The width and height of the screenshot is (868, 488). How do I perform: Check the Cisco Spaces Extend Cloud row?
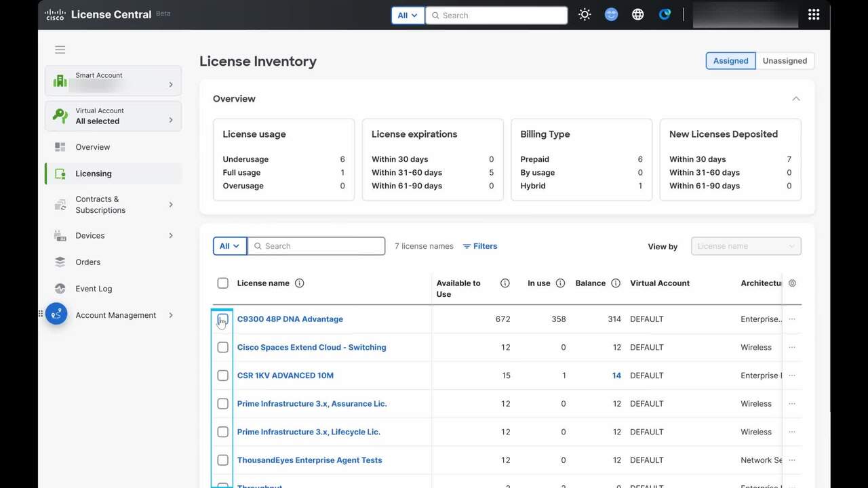pyautogui.click(x=222, y=347)
